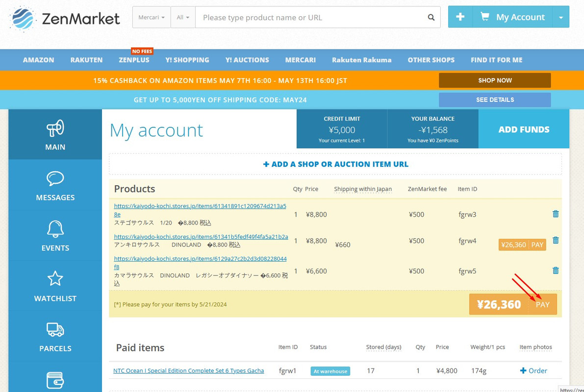This screenshot has height=392, width=584.
Task: Open the Mercari shop selector dropdown
Action: click(x=151, y=17)
